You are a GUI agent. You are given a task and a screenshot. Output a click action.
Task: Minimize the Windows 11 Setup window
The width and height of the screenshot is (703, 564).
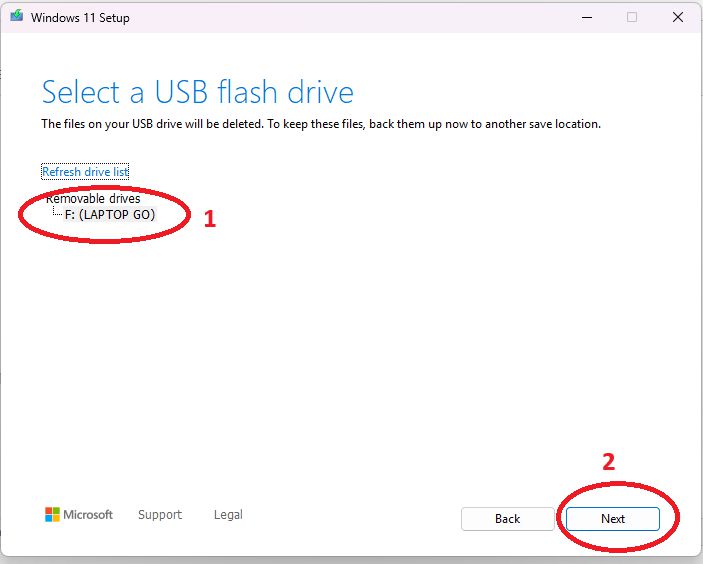tap(583, 17)
